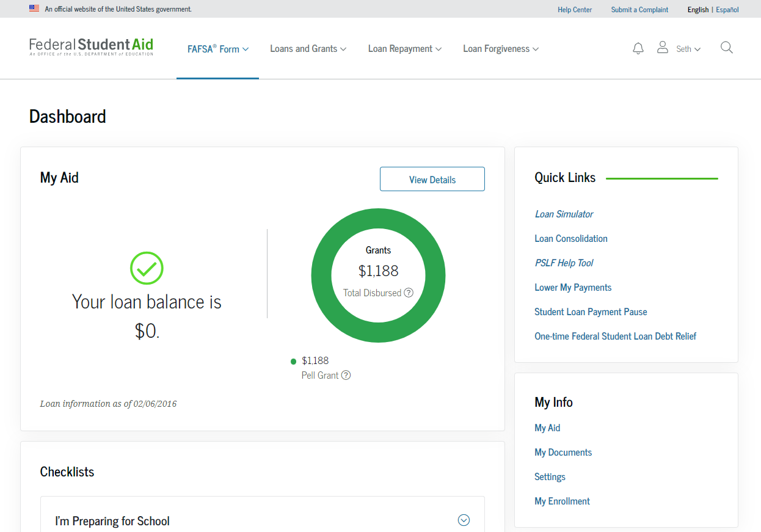Click the green Pell Grant legend dot

[294, 361]
